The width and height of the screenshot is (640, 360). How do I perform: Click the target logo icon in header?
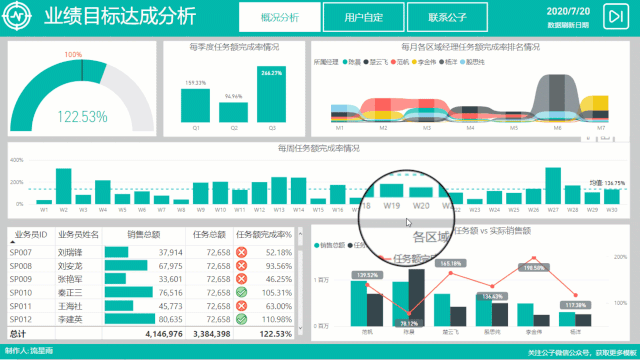pos(17,16)
